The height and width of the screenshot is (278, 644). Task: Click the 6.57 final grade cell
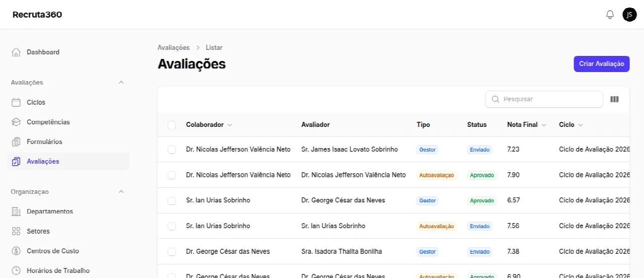513,200
